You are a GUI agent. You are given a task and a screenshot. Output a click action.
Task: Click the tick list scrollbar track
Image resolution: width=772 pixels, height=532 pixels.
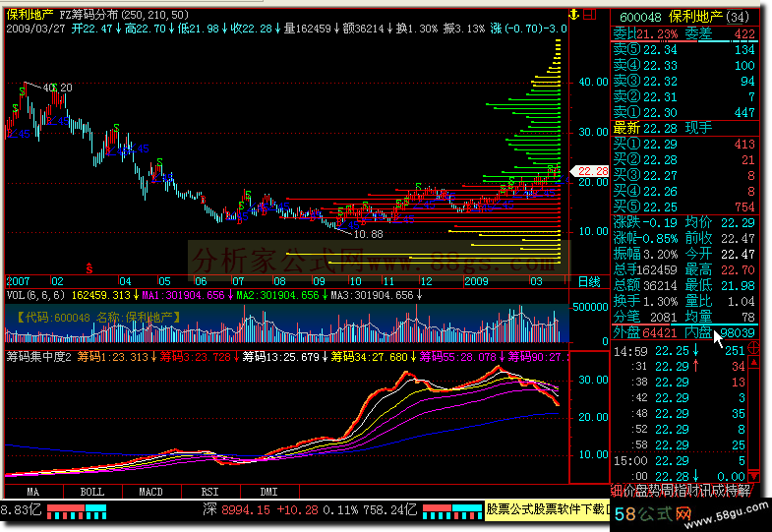753,419
